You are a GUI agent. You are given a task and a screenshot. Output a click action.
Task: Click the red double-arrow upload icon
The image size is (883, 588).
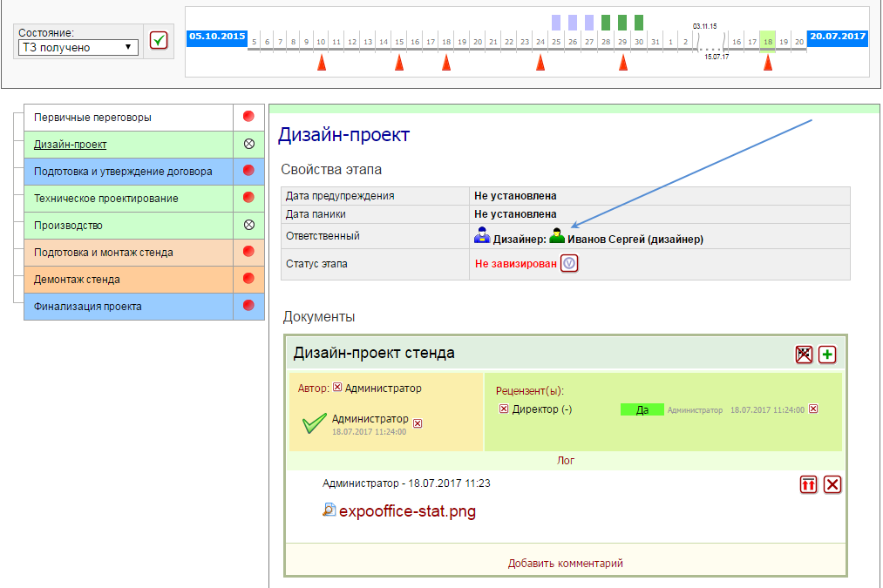(x=808, y=485)
